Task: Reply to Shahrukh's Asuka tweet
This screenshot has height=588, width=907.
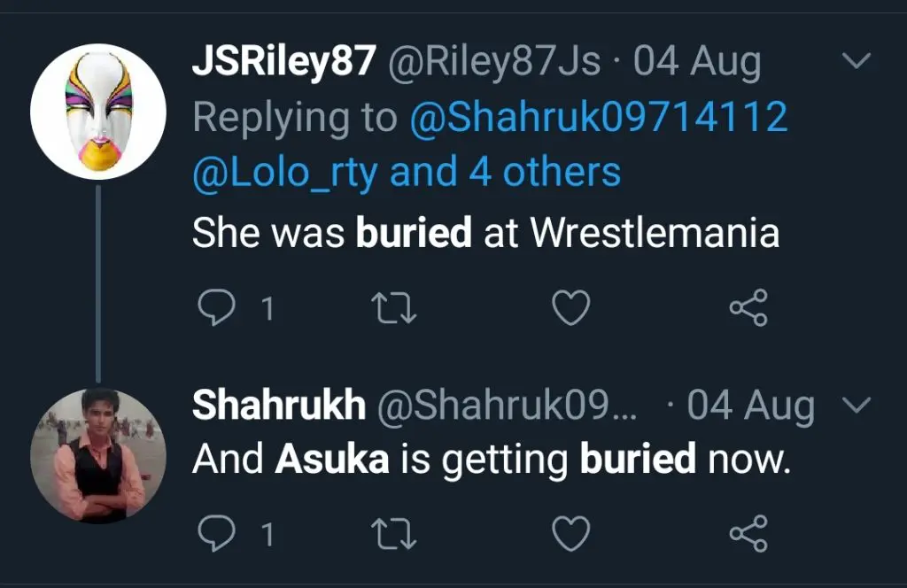Action: 213,533
